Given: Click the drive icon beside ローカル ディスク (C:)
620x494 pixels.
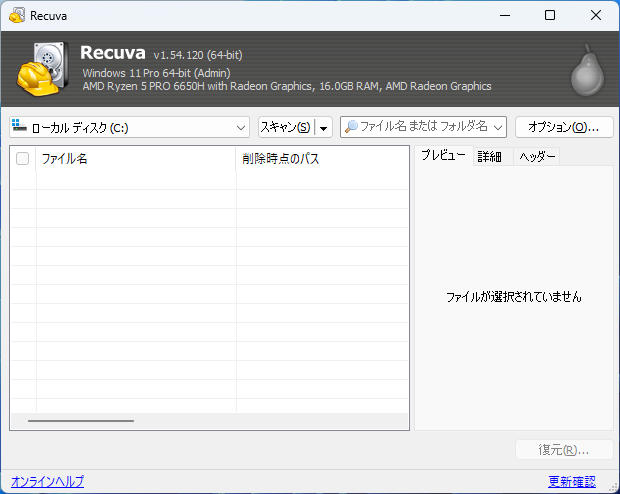Looking at the screenshot, I should point(19,126).
